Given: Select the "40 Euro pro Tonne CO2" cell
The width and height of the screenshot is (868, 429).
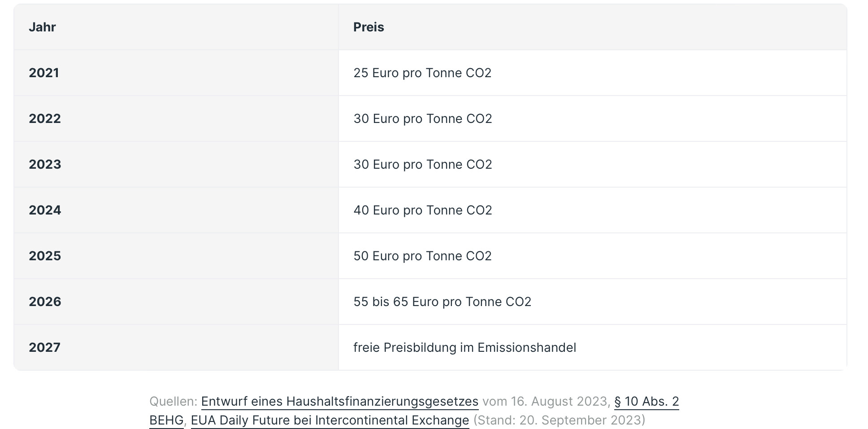Looking at the screenshot, I should (x=423, y=210).
